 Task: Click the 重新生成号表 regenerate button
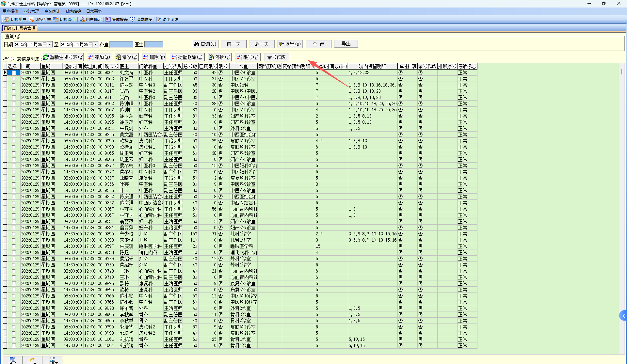tap(63, 57)
